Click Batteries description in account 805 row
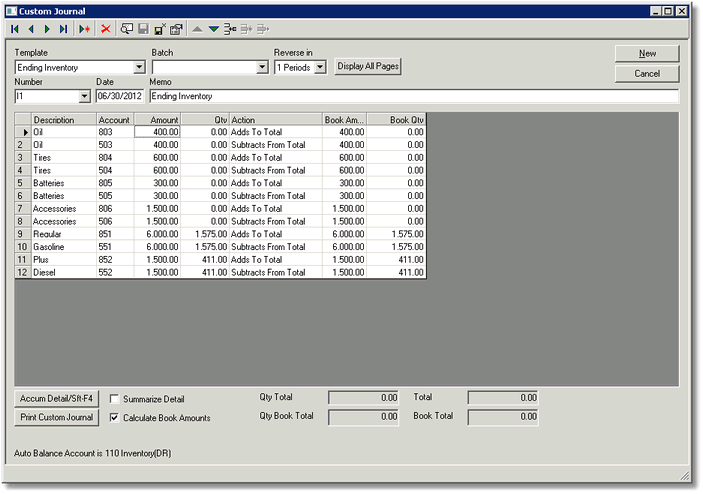703x494 pixels. click(x=64, y=183)
